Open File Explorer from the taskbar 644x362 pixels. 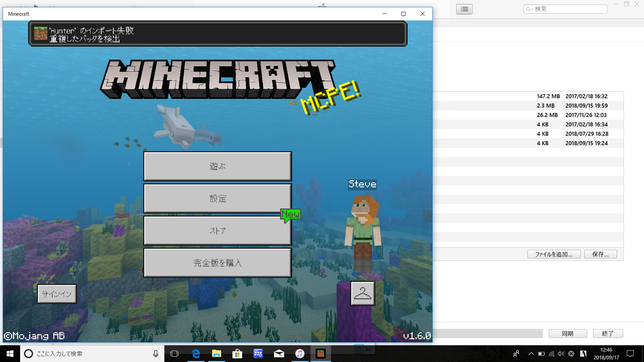pyautogui.click(x=217, y=354)
